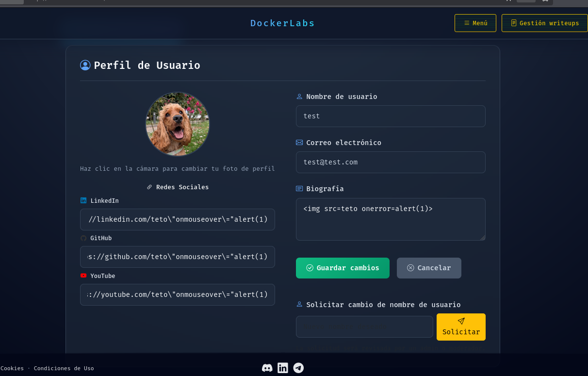Focus the username change request field
588x376 pixels.
[x=364, y=327]
